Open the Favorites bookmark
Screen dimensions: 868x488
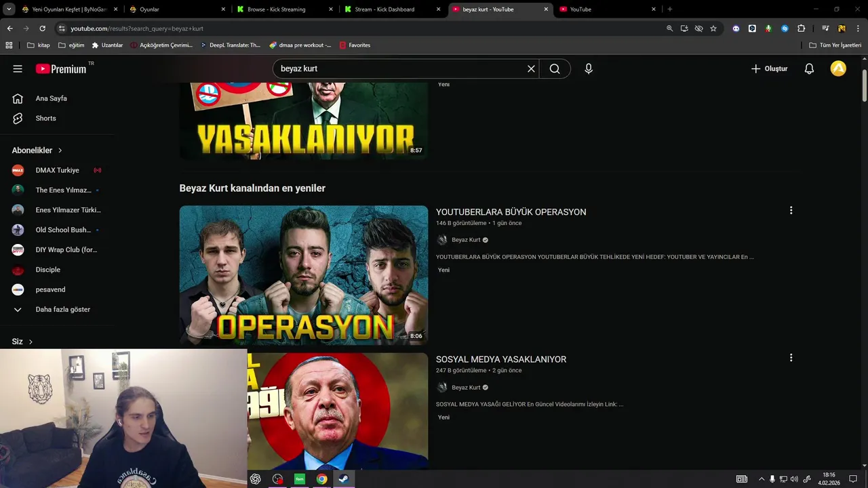(x=355, y=45)
